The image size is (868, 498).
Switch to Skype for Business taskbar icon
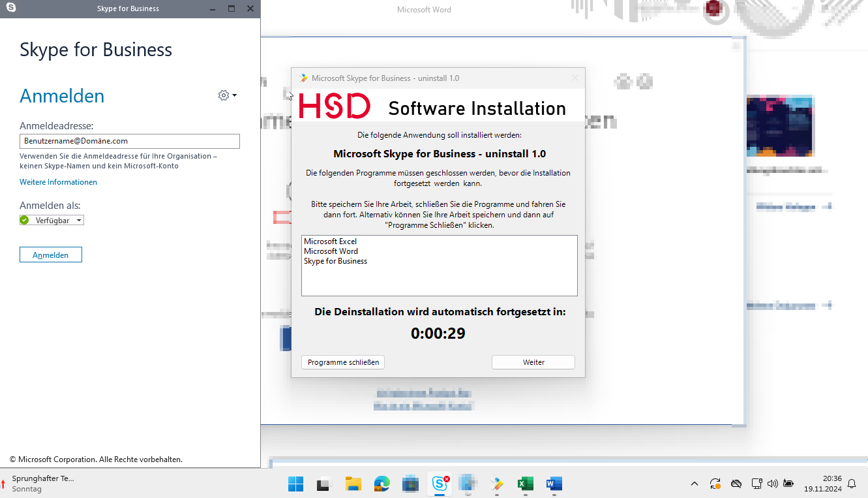[x=439, y=484]
